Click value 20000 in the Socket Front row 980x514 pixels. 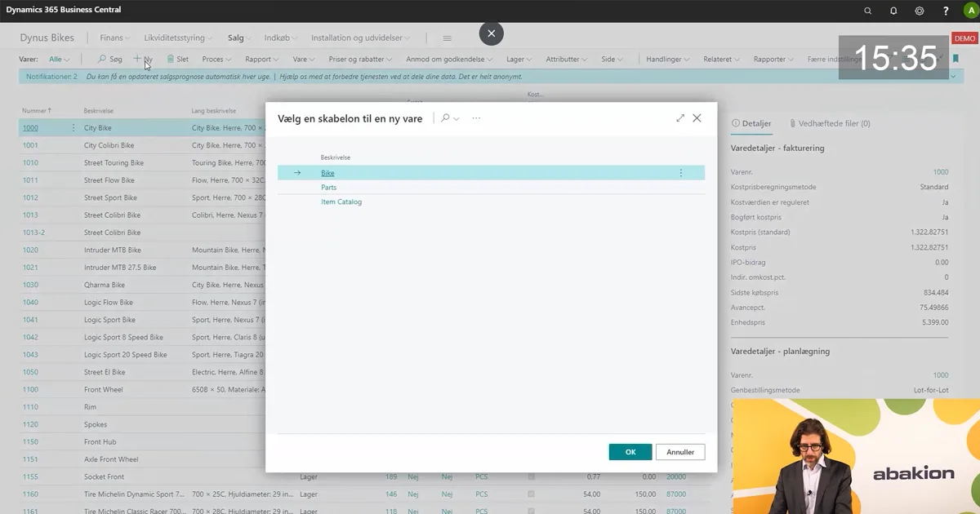pyautogui.click(x=676, y=476)
